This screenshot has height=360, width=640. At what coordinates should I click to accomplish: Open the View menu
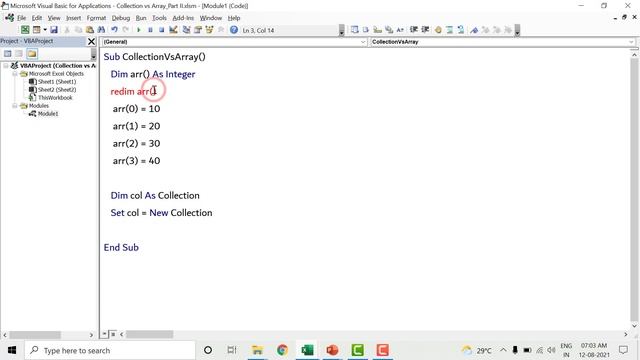click(53, 18)
